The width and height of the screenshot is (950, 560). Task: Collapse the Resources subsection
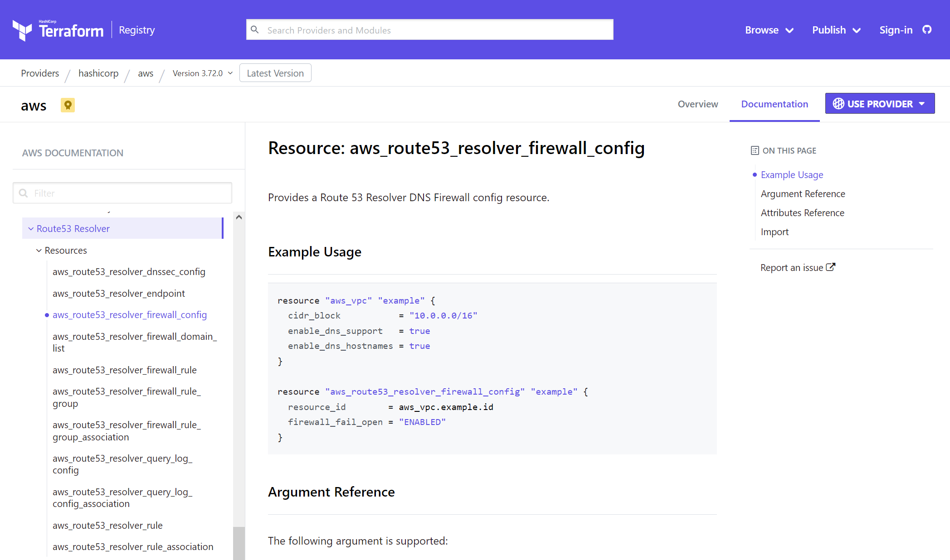pos(62,251)
